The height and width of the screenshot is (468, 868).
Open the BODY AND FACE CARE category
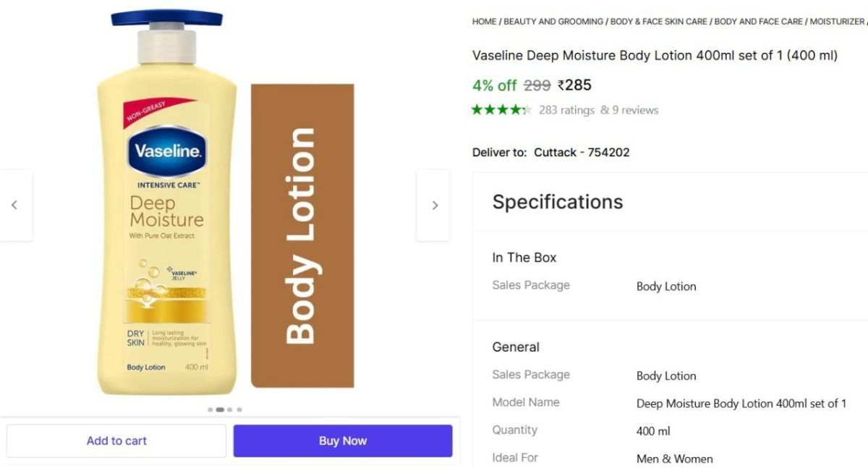point(757,21)
